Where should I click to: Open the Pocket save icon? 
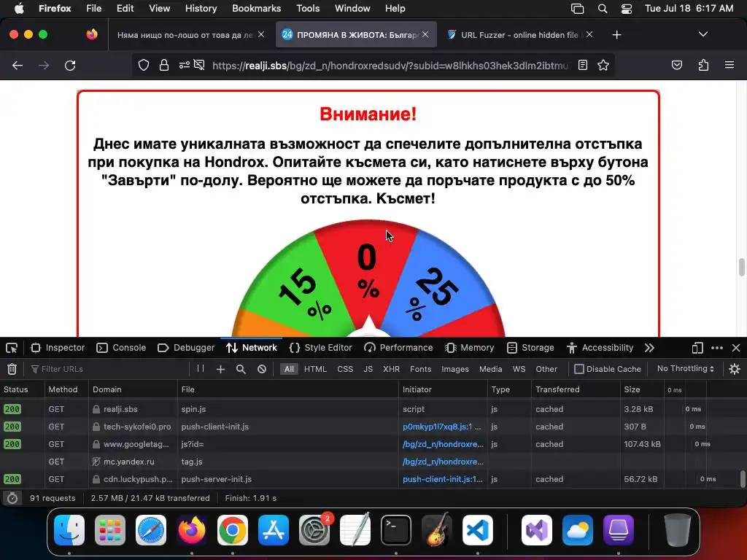coord(676,65)
